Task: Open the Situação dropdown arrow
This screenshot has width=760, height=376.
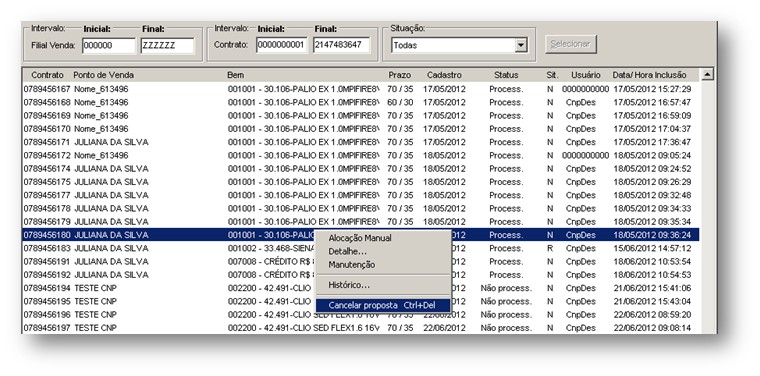Action: pos(521,46)
